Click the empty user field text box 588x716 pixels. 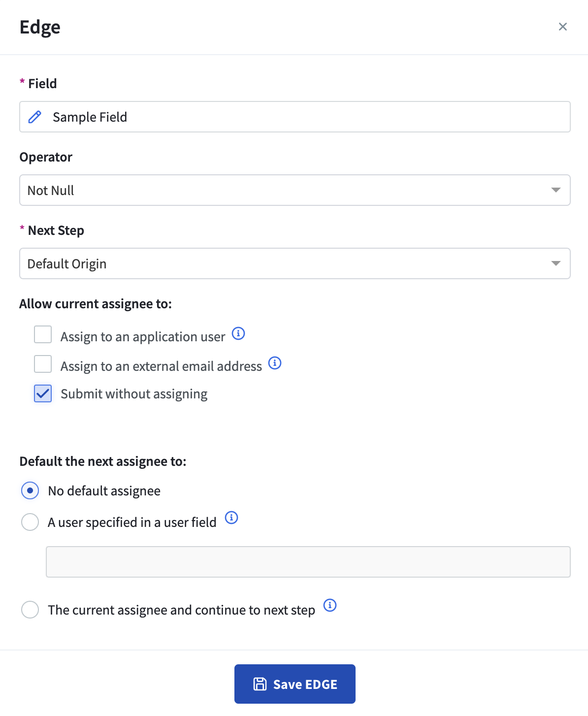[x=308, y=562]
